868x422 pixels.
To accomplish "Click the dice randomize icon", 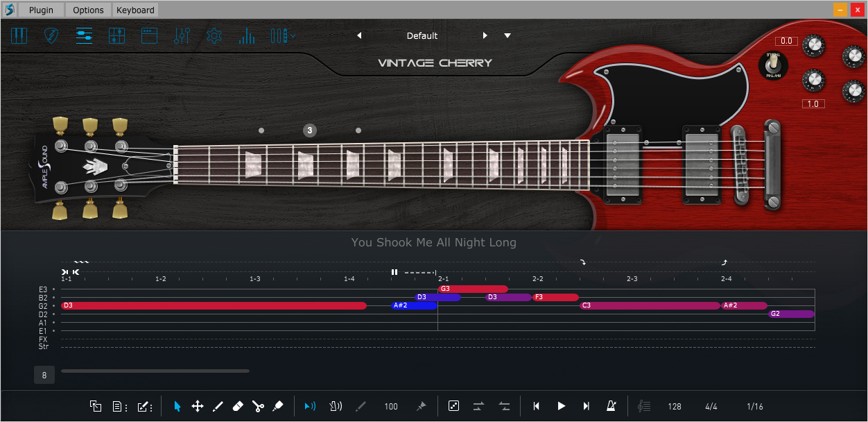I will coord(453,406).
